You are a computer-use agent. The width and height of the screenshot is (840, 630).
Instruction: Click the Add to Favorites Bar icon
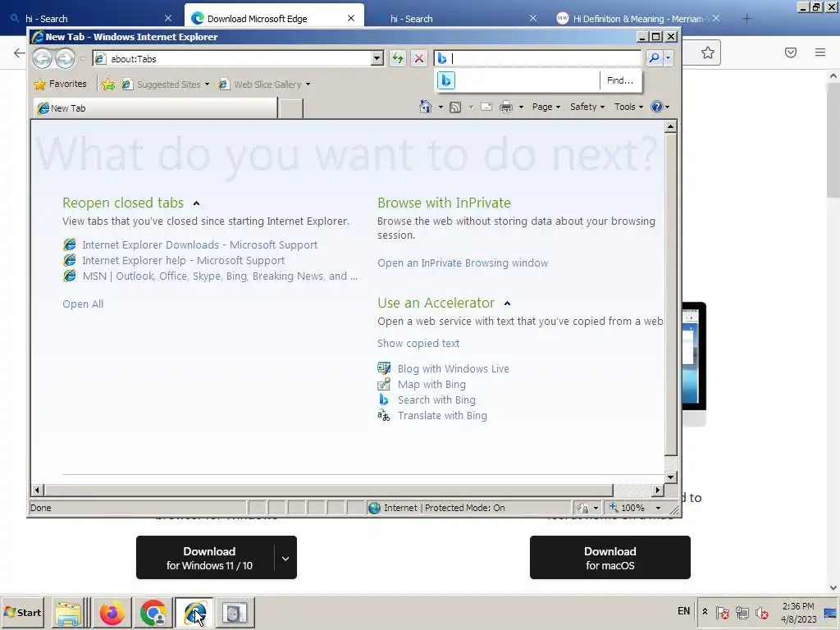coord(108,84)
